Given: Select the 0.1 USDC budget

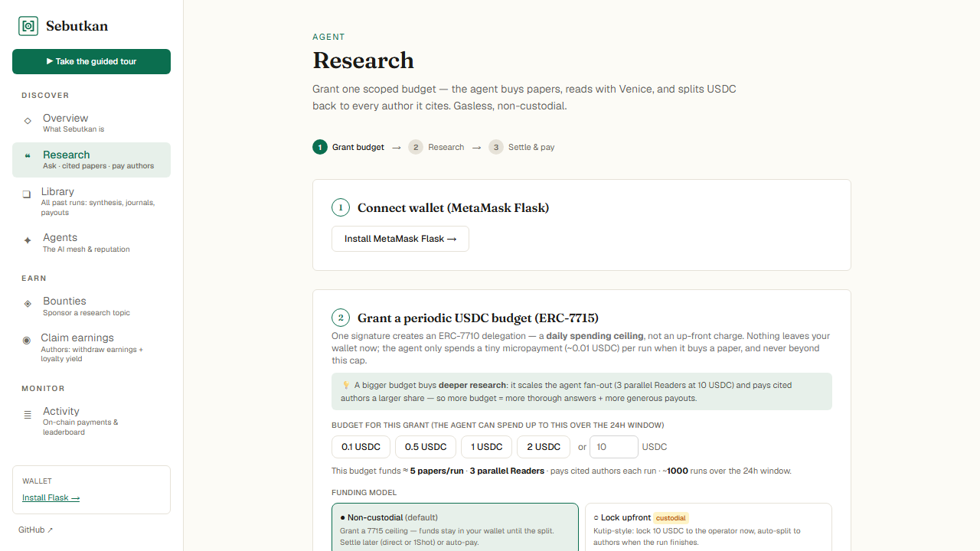Looking at the screenshot, I should (x=361, y=447).
